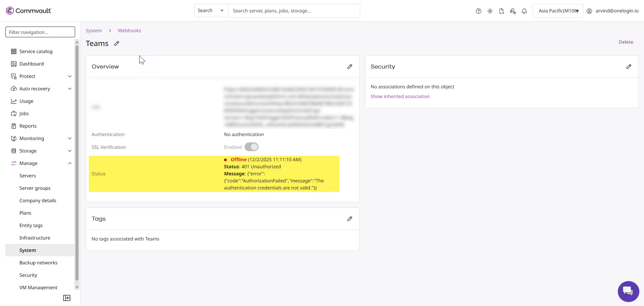Screen dimensions: 644x306
Task: Open the chat support bubble
Action: point(629,292)
